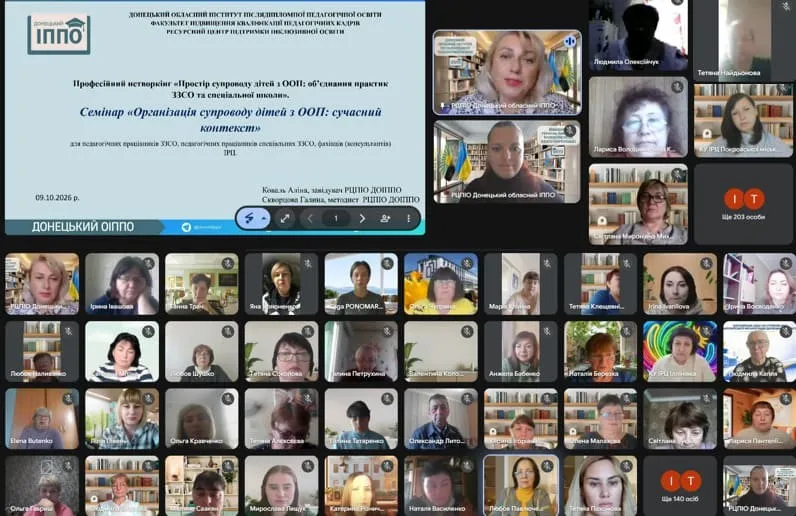796x516 pixels.
Task: Click muted mic icon on Марія tile
Action: [x=547, y=264]
